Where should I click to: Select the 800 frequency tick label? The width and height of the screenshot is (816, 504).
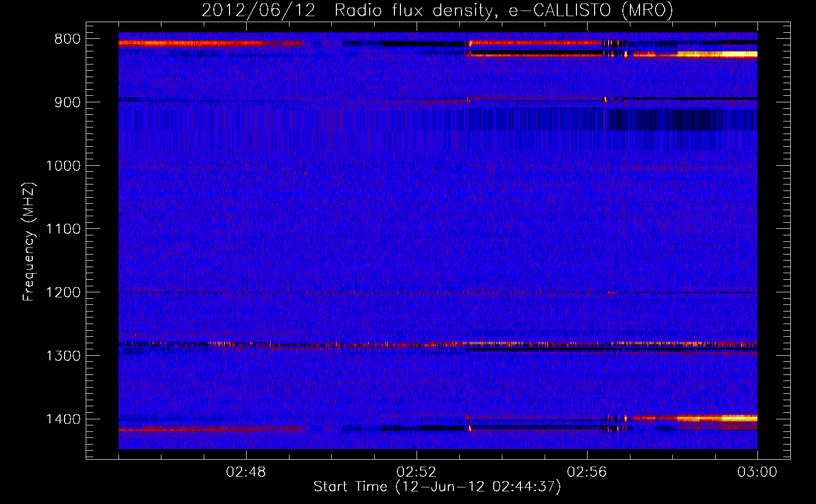pyautogui.click(x=67, y=39)
